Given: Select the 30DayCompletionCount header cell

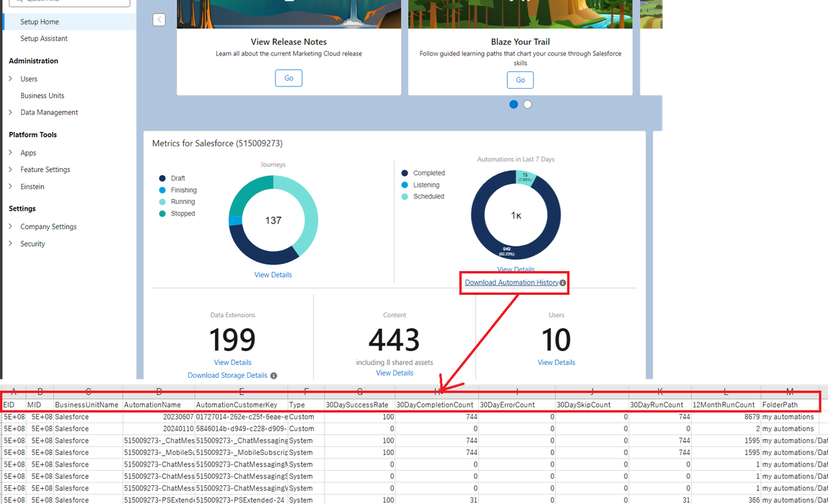Looking at the screenshot, I should 436,404.
